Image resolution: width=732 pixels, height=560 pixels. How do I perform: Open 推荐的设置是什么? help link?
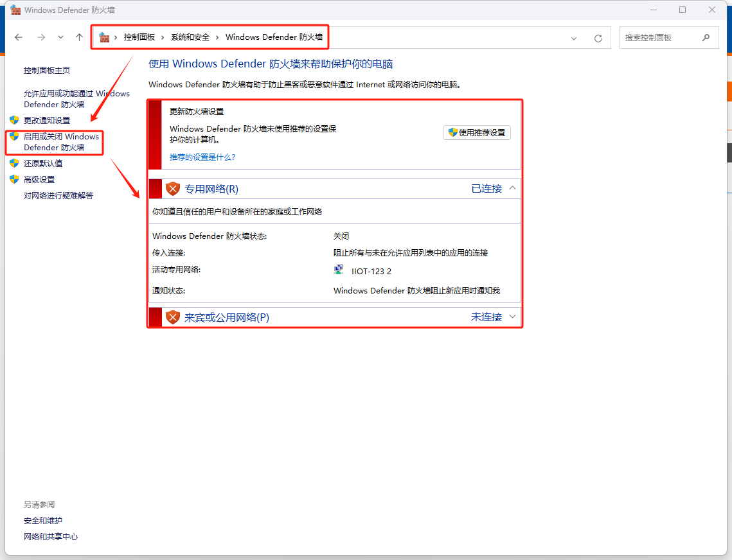(x=202, y=157)
